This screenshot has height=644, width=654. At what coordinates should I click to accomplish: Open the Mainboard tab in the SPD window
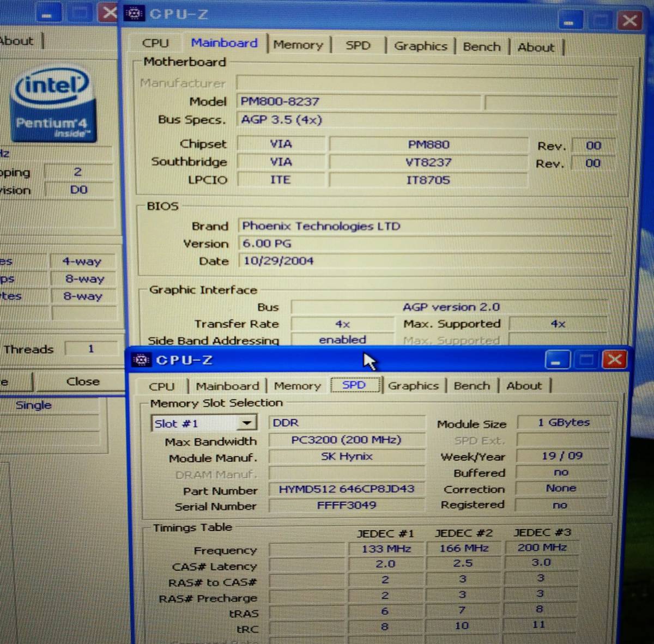coord(227,386)
